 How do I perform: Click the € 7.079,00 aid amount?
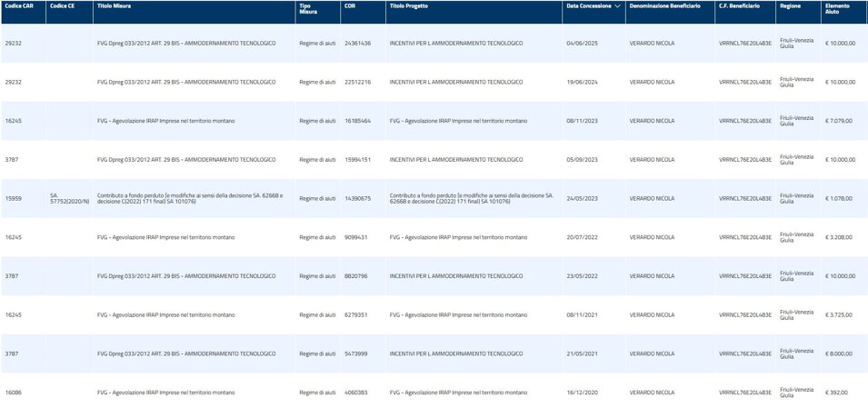838,120
